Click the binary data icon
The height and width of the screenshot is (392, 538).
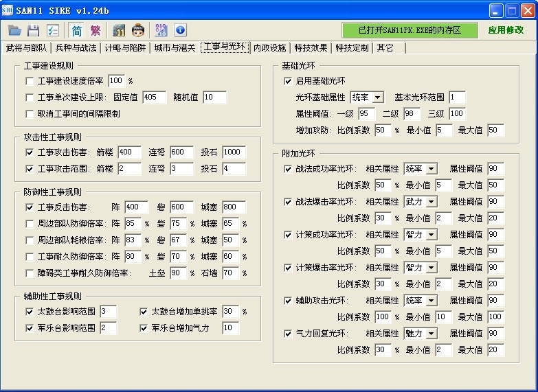tap(161, 30)
